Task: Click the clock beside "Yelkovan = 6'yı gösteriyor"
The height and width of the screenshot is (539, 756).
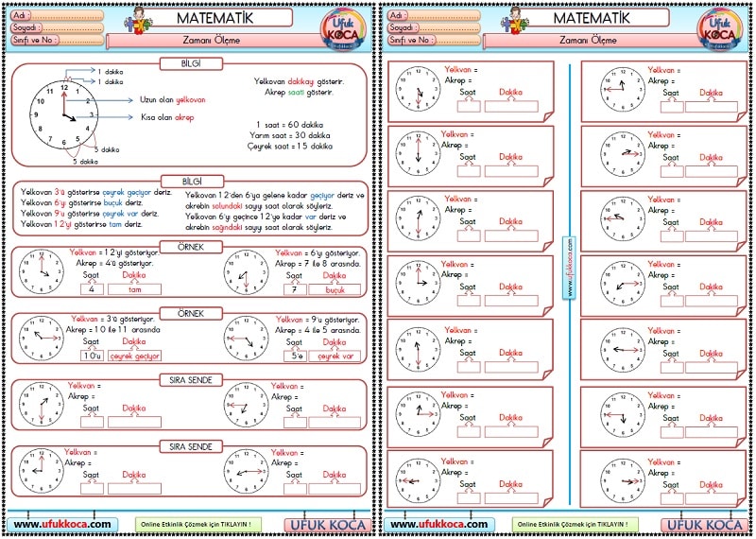Action: (247, 272)
